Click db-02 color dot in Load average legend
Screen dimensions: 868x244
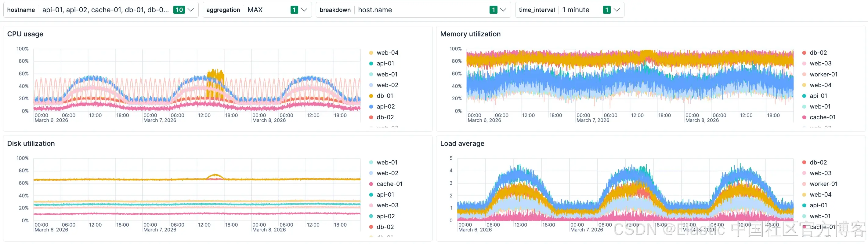[x=804, y=162]
